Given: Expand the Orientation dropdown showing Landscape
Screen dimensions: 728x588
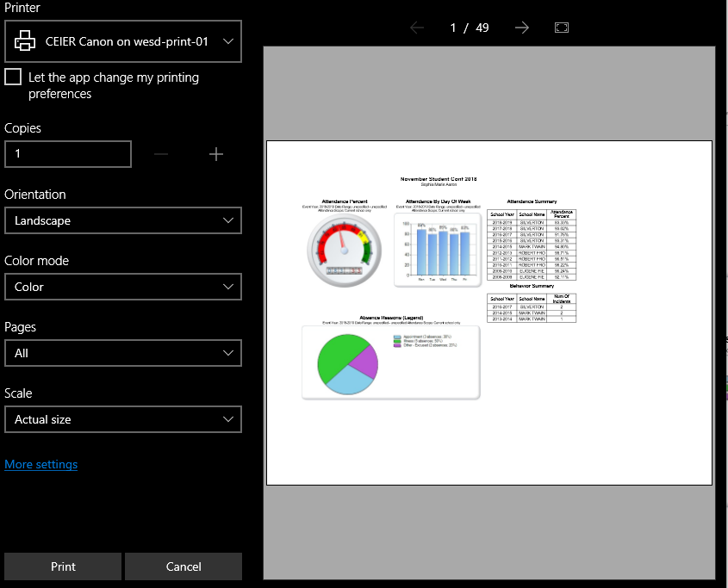Looking at the screenshot, I should coord(123,220).
